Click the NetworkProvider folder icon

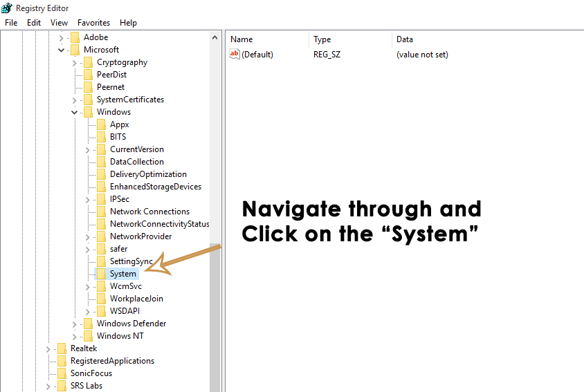click(x=101, y=236)
